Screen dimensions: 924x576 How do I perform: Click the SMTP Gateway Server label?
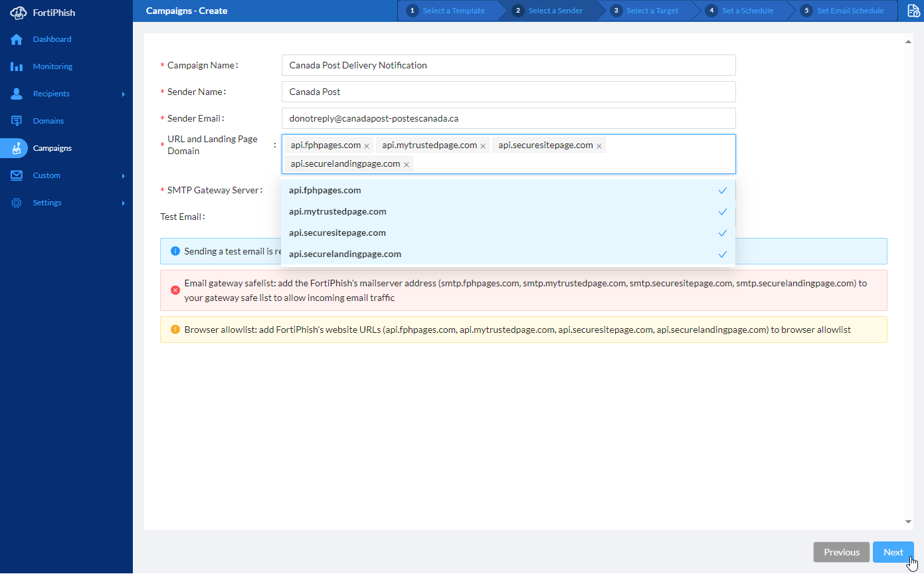tap(215, 190)
